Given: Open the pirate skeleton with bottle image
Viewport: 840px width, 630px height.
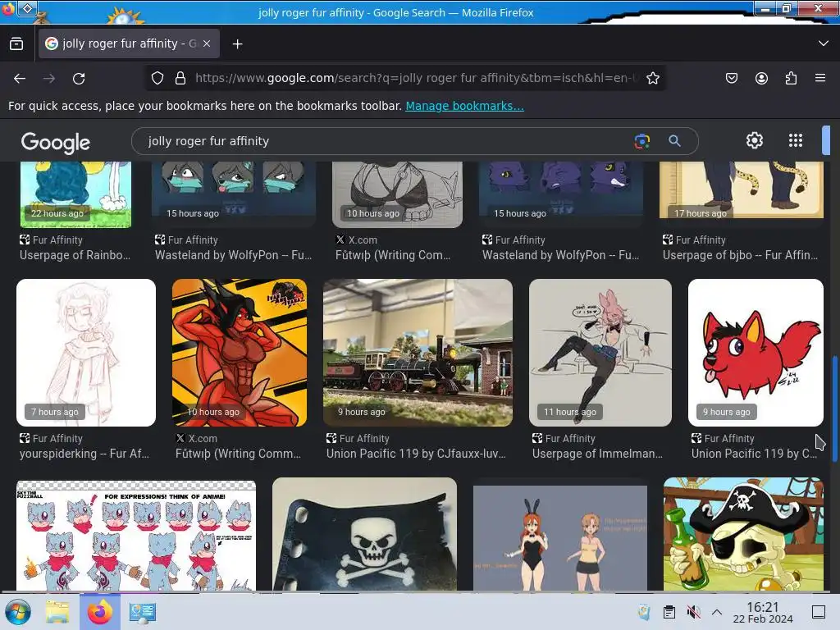Looking at the screenshot, I should tap(743, 535).
